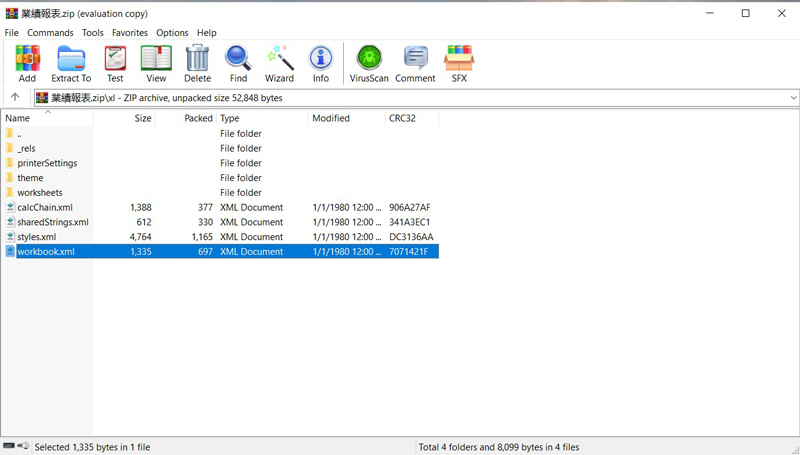This screenshot has height=455, width=800.
Task: Run VirusScan on the archive
Action: point(369,63)
